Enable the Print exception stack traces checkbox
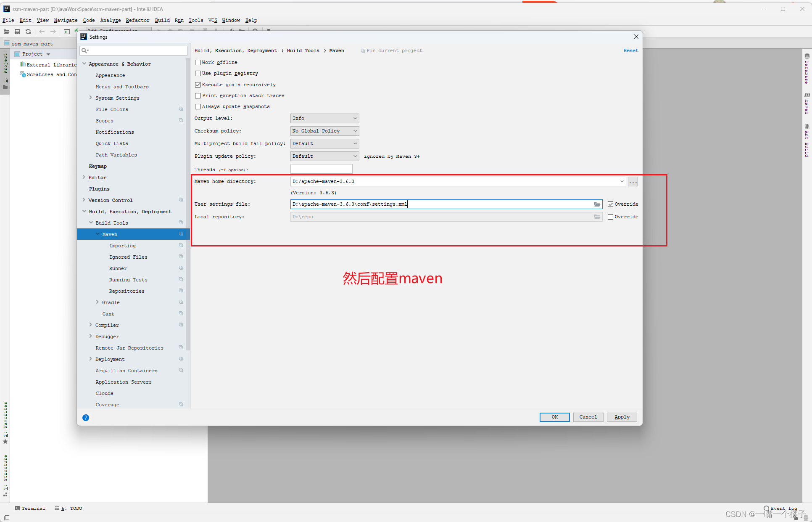Image resolution: width=812 pixels, height=522 pixels. click(x=198, y=95)
